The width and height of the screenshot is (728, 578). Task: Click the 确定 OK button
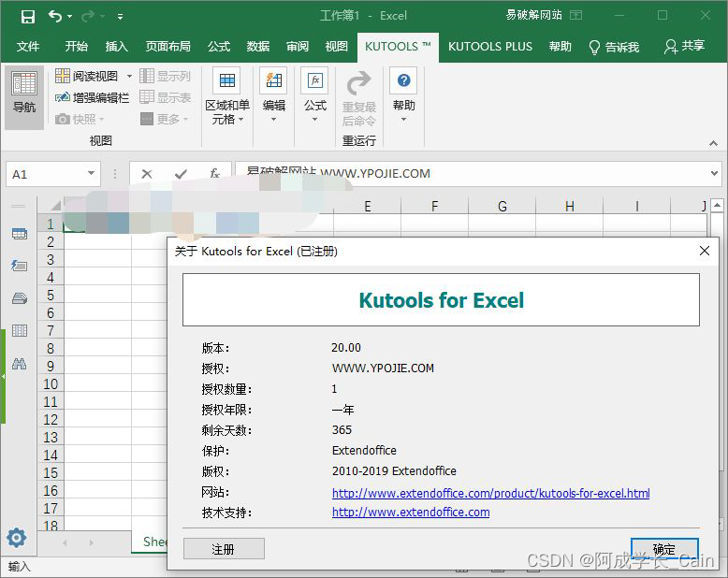pyautogui.click(x=664, y=549)
